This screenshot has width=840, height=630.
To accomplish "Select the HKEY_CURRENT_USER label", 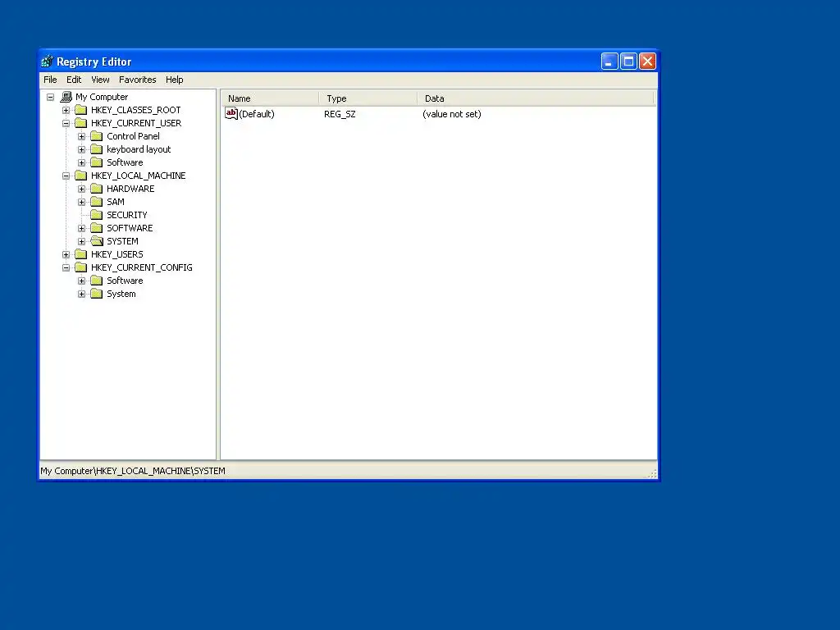I will [136, 123].
